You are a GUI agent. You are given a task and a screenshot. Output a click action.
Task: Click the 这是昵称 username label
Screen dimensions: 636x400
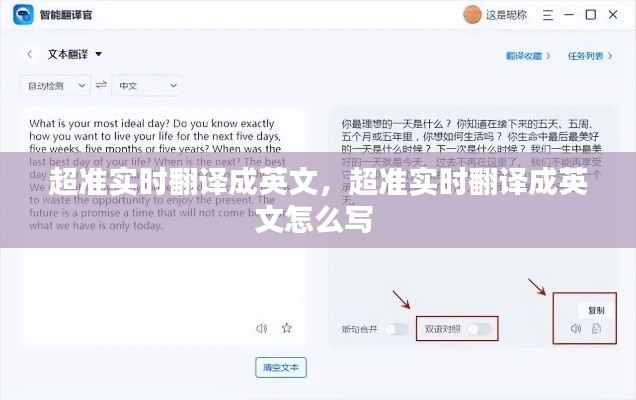coord(506,15)
